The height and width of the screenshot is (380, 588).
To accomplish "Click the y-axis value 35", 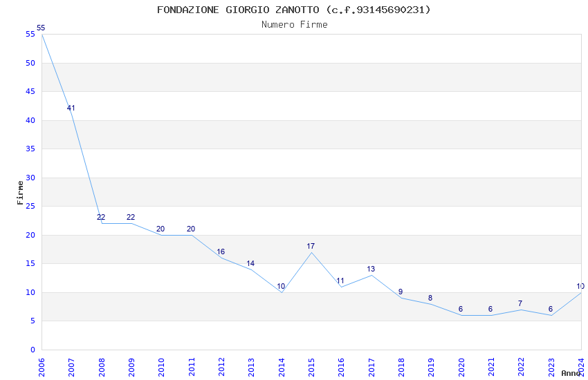I will pyautogui.click(x=30, y=149).
